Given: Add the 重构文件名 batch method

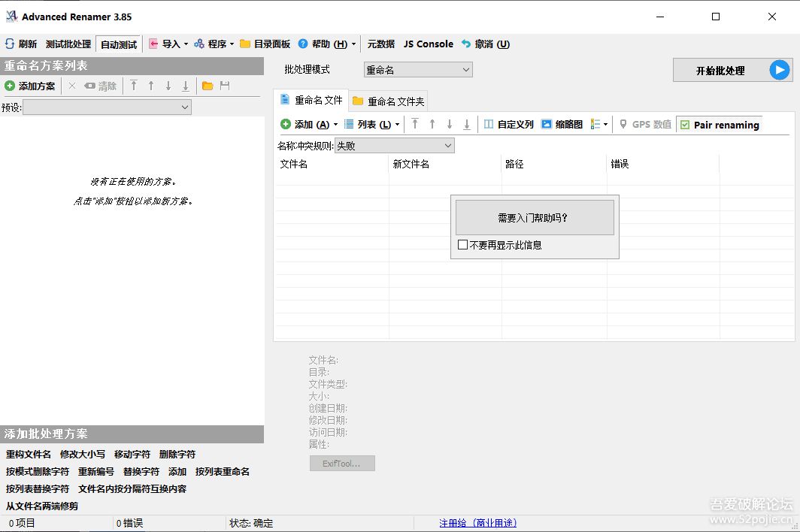Looking at the screenshot, I should point(29,454).
